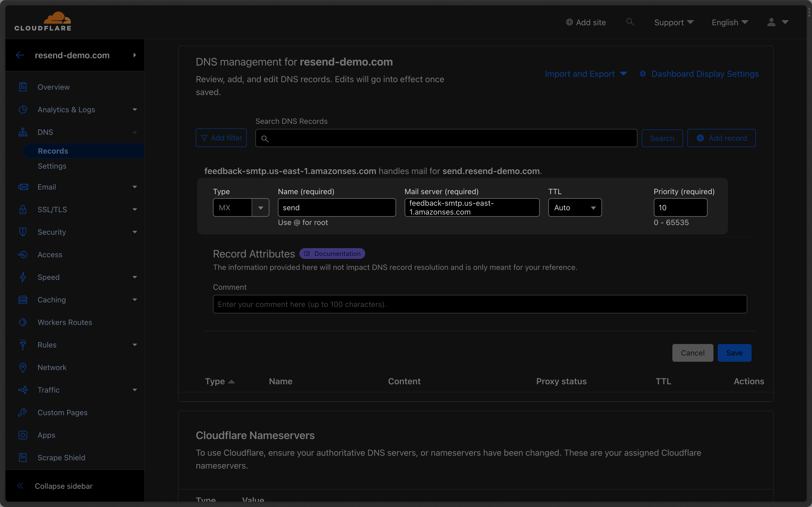Open the Access sidebar item
Screen dimensions: 812x507
[x=50, y=255]
